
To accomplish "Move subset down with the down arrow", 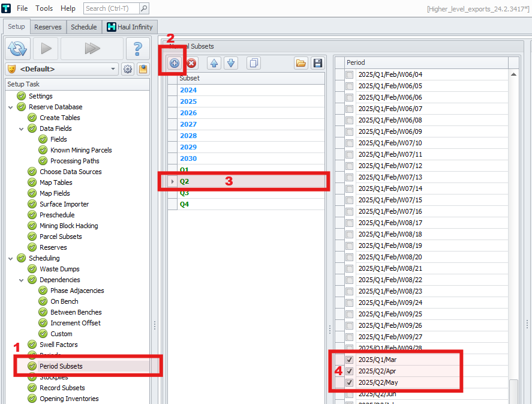I will (x=232, y=63).
